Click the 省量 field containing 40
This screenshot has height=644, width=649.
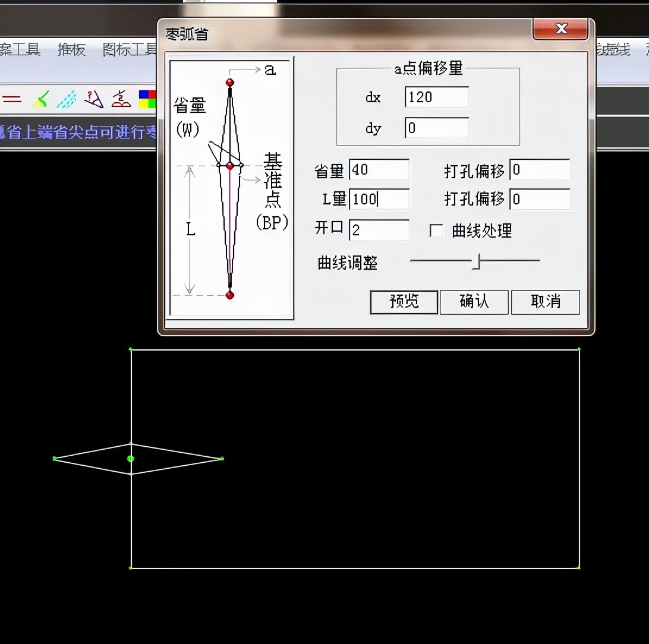click(x=379, y=170)
